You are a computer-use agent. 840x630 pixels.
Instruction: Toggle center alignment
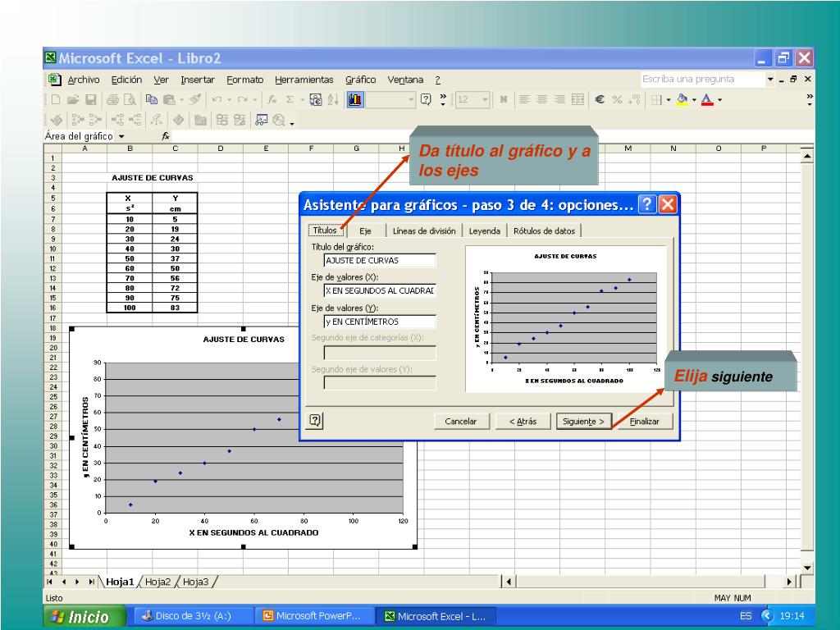coord(542,99)
